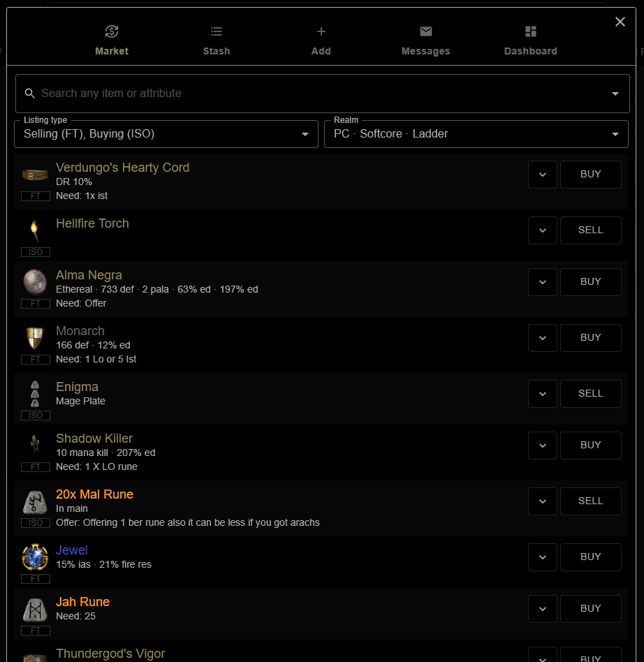
Task: Open Messages via the envelope icon
Action: [425, 31]
